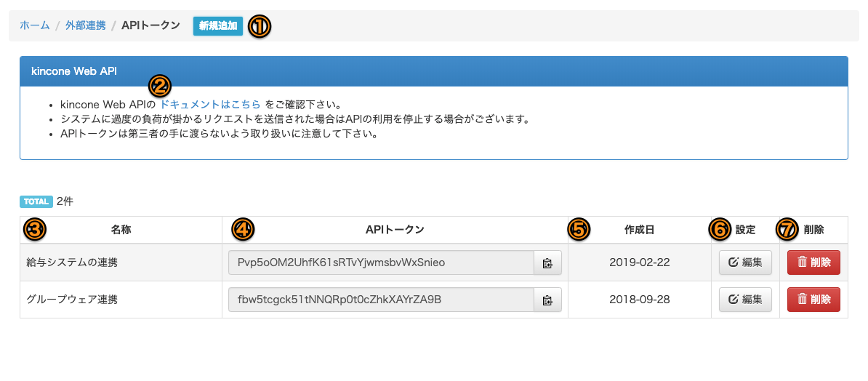Click the date 2018-09-28
Viewport: 868px width, 381px height.
(640, 300)
